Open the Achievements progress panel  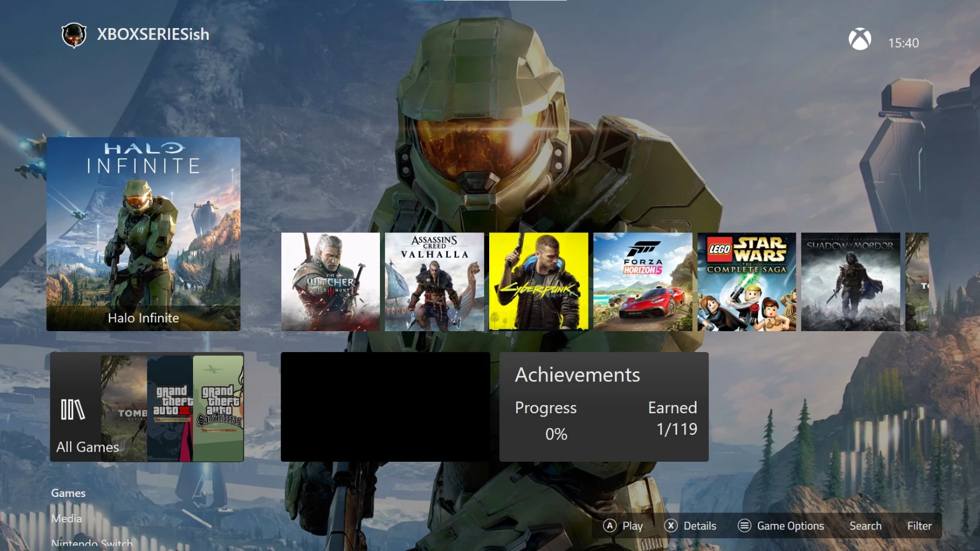coord(604,407)
